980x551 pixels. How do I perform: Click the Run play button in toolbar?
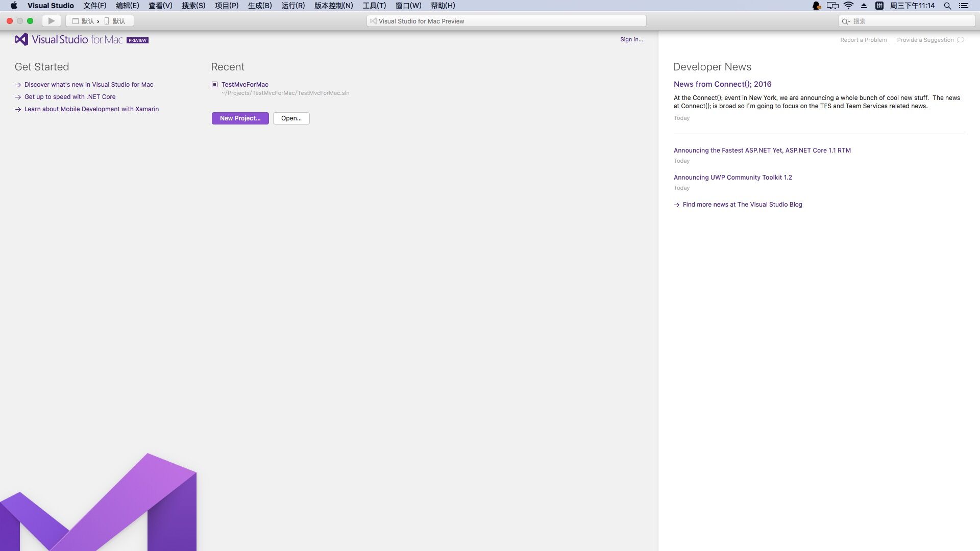[x=51, y=21]
